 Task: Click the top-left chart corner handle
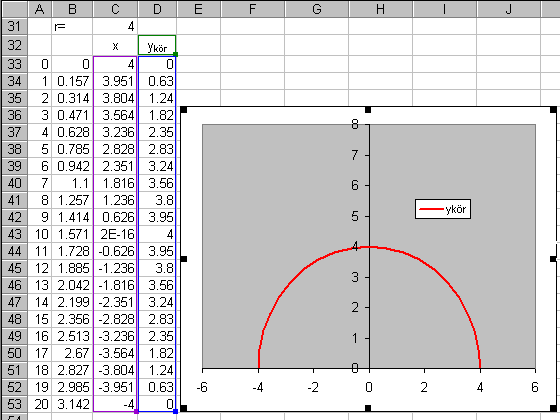[184, 110]
